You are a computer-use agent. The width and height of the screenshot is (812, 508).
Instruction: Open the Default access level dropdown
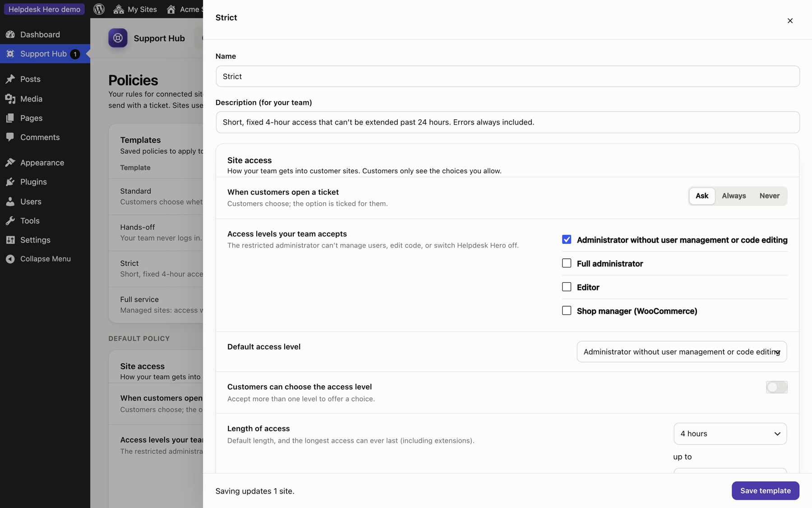coord(682,352)
